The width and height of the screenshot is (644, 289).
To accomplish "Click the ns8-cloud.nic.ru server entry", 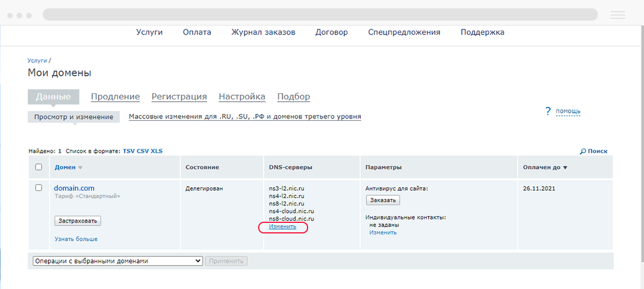I will [x=291, y=218].
